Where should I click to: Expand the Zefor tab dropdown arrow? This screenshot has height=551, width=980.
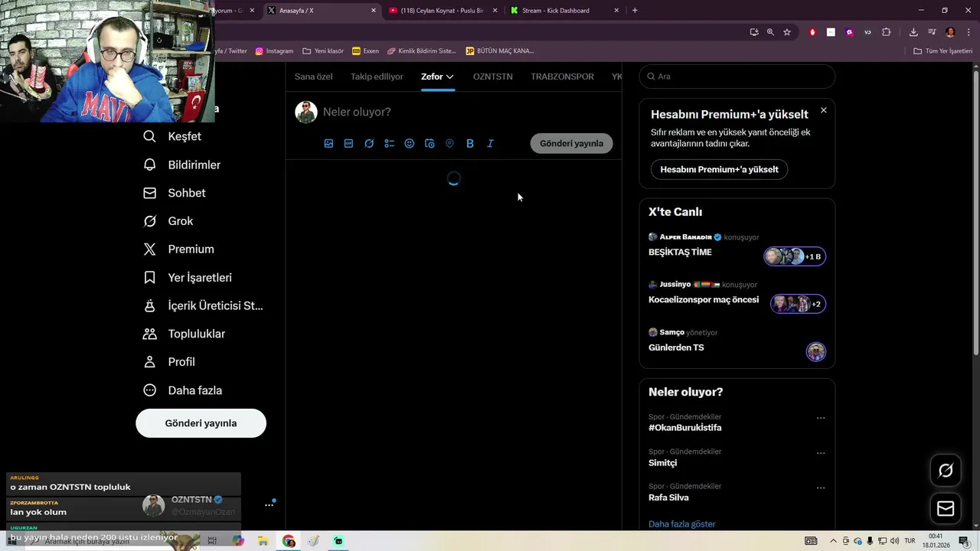point(449,77)
